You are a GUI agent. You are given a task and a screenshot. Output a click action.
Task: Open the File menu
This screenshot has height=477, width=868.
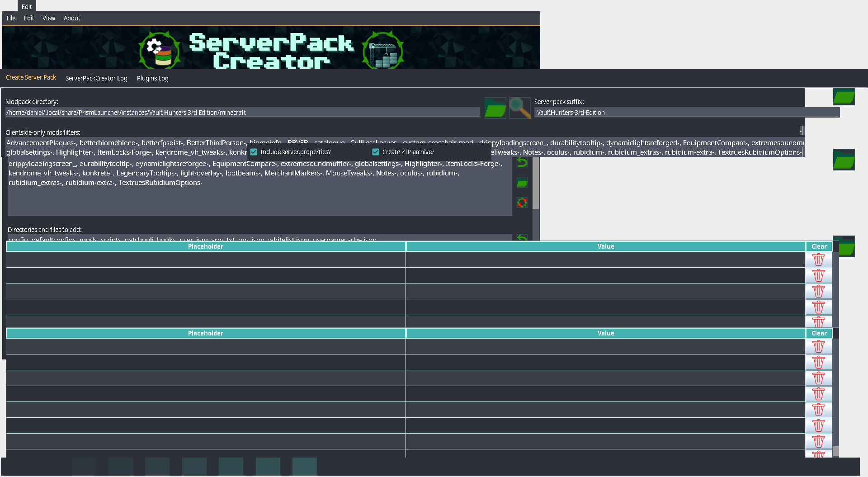(x=10, y=18)
